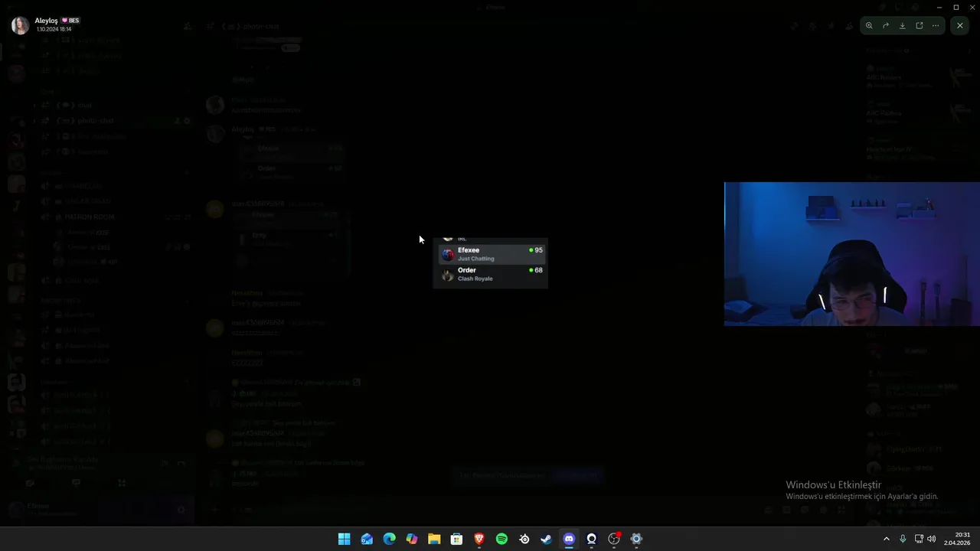The width and height of the screenshot is (980, 551).
Task: Open the Outlook mail taskbar icon
Action: 367,539
